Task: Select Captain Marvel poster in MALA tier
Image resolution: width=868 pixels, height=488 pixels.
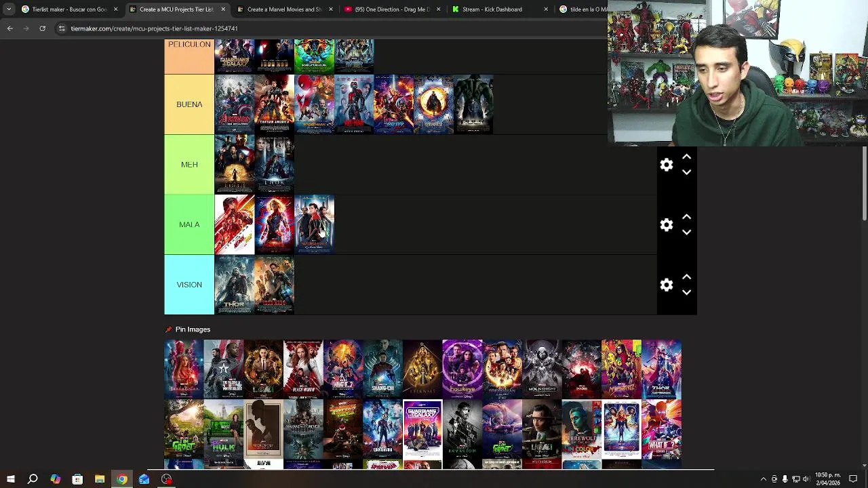Action: (275, 224)
